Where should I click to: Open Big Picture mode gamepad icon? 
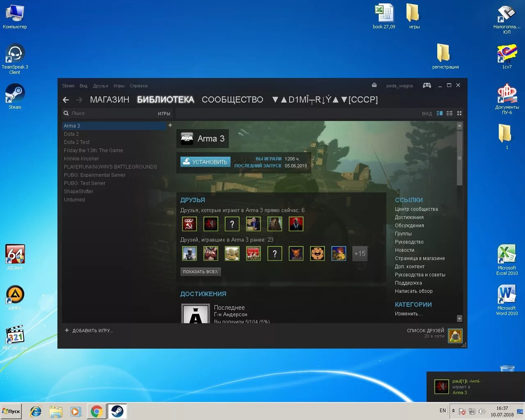(427, 85)
